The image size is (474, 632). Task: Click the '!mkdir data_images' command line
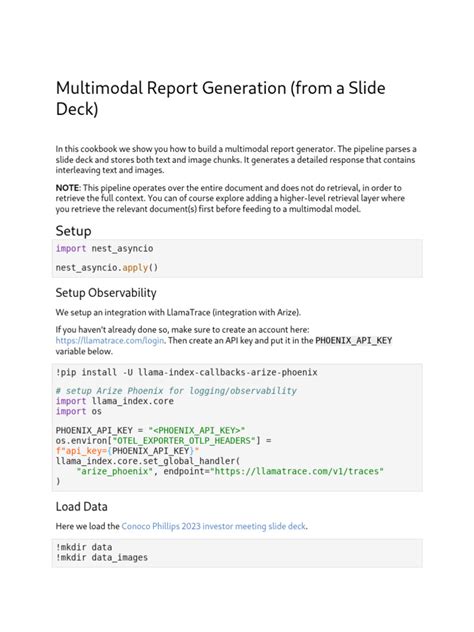tap(102, 558)
